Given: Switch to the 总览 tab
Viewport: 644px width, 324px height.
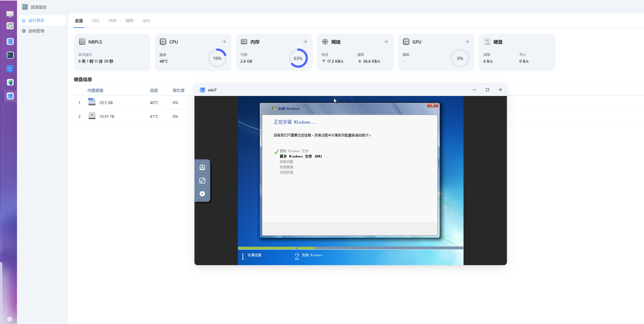Looking at the screenshot, I should (x=79, y=21).
